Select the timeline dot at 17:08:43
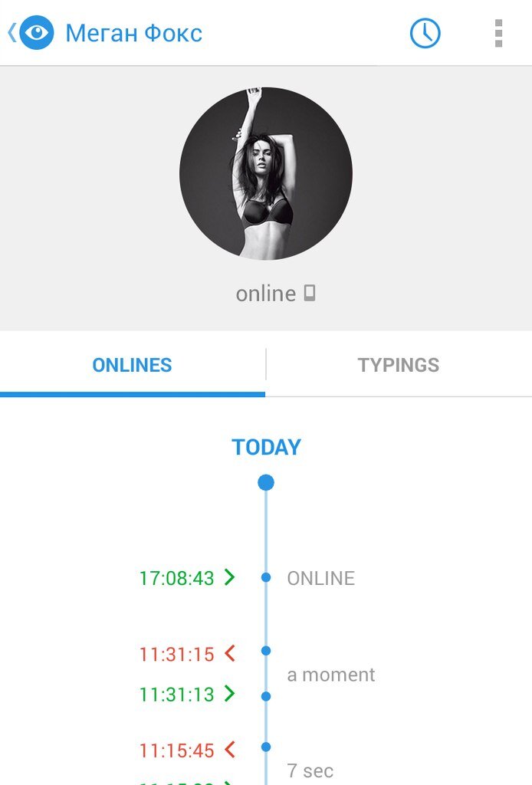Image resolution: width=532 pixels, height=785 pixels. pos(266,577)
